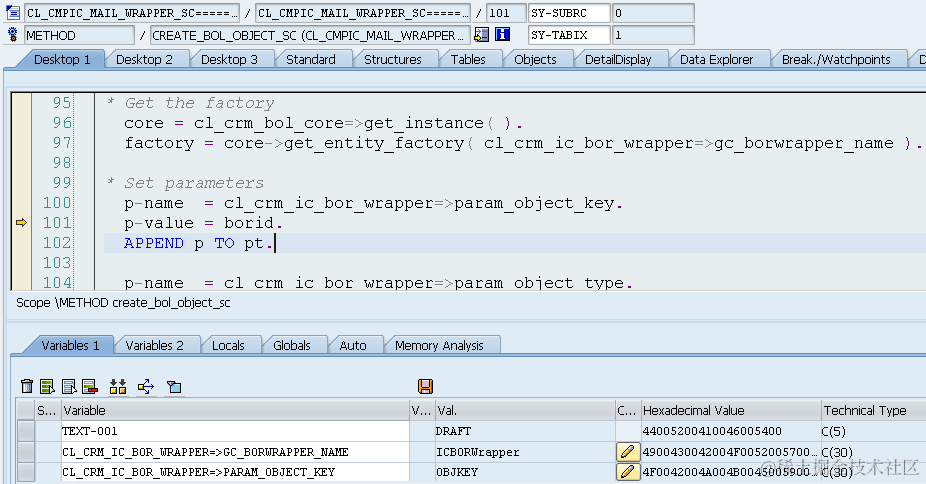Image resolution: width=926 pixels, height=484 pixels.
Task: Open the Desktop 3 tab
Action: pos(229,59)
